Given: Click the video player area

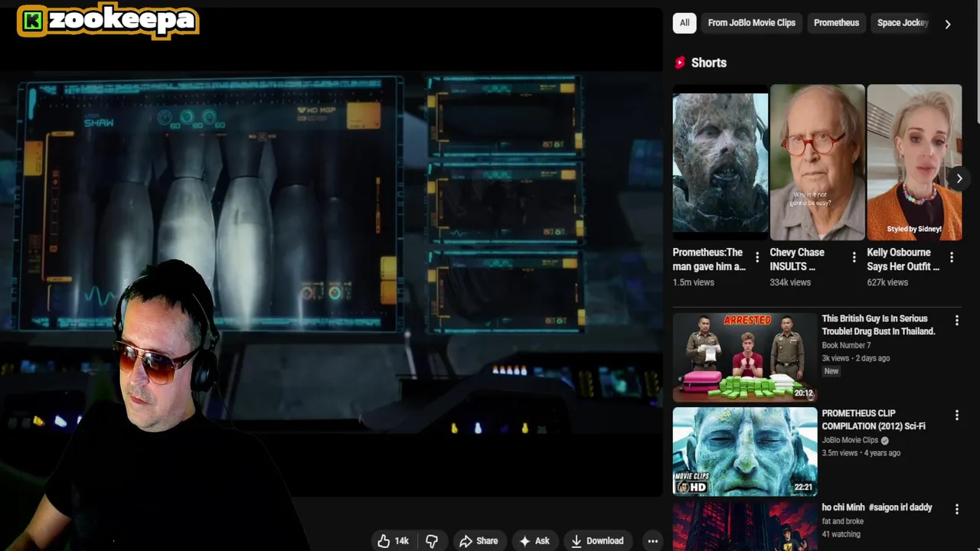Looking at the screenshot, I should coord(331,253).
